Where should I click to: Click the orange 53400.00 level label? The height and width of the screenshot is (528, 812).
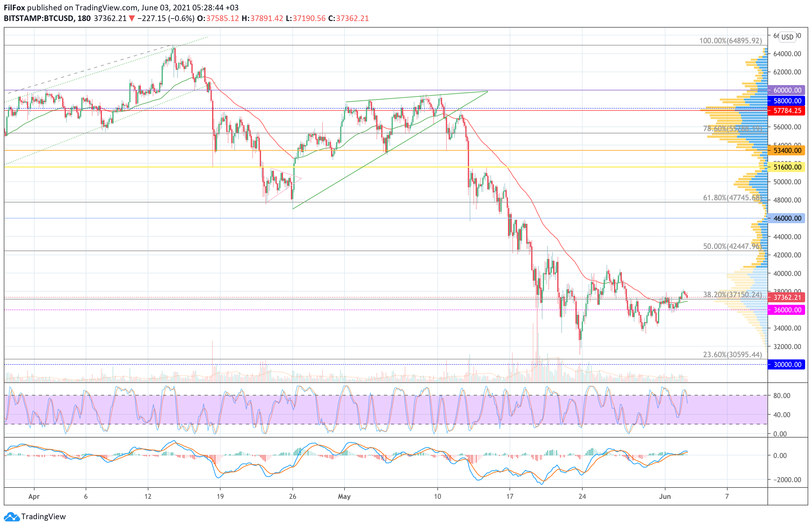(x=787, y=150)
